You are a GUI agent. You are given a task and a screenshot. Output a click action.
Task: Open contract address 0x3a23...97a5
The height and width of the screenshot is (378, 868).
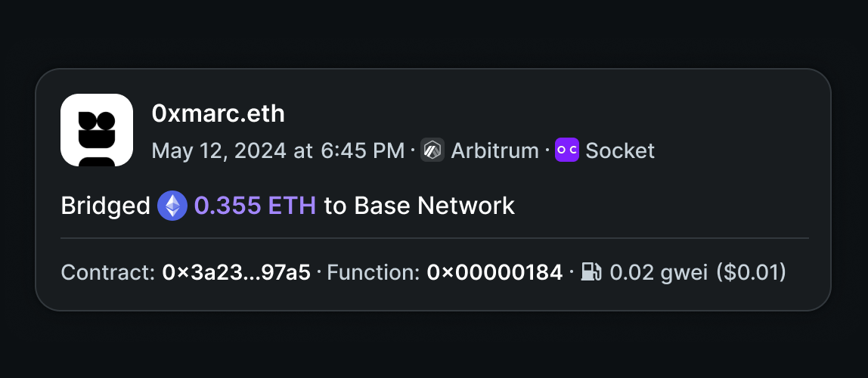(x=237, y=272)
